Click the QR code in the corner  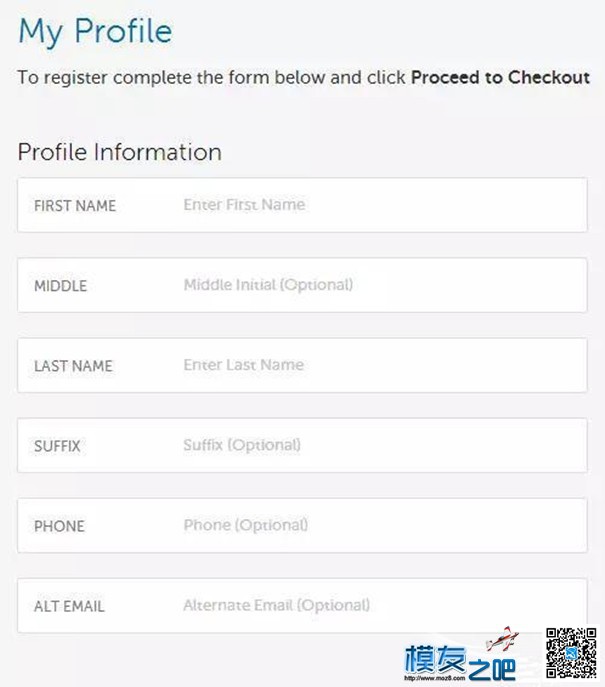(571, 653)
